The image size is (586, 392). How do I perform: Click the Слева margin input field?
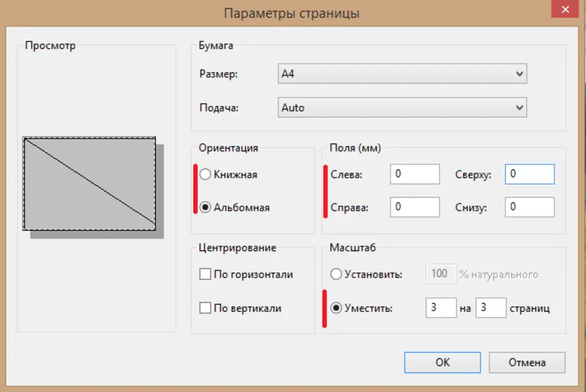(415, 174)
